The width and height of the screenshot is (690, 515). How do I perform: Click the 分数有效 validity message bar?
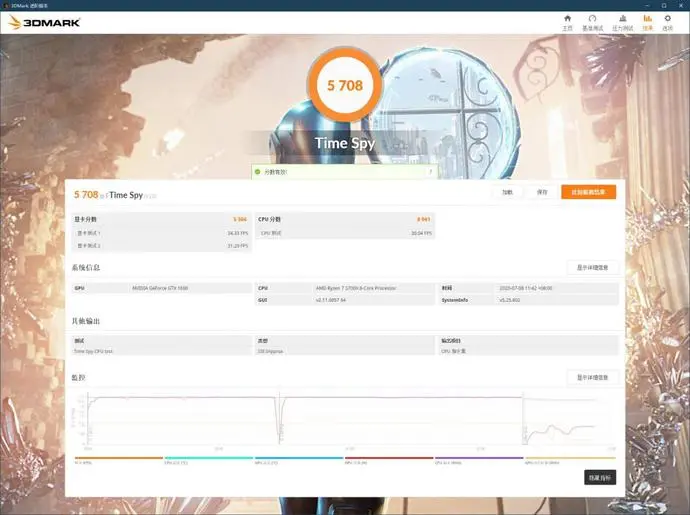(345, 172)
